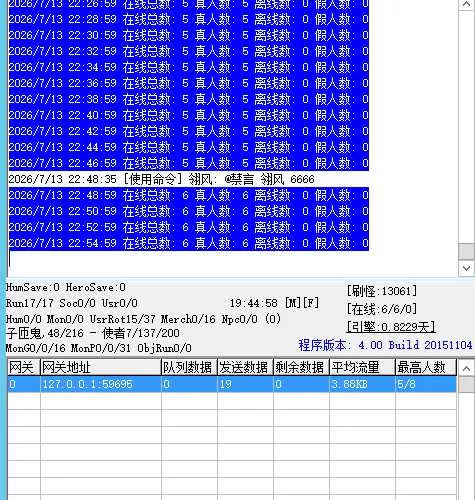Click the 使用命令 log line with @禁言
The image size is (475, 500).
(161, 179)
